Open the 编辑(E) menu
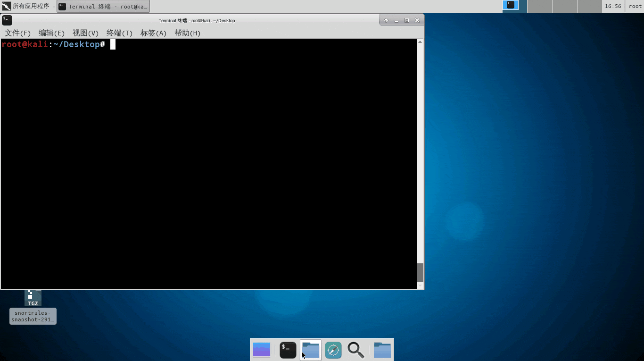This screenshot has height=361, width=644. (52, 33)
